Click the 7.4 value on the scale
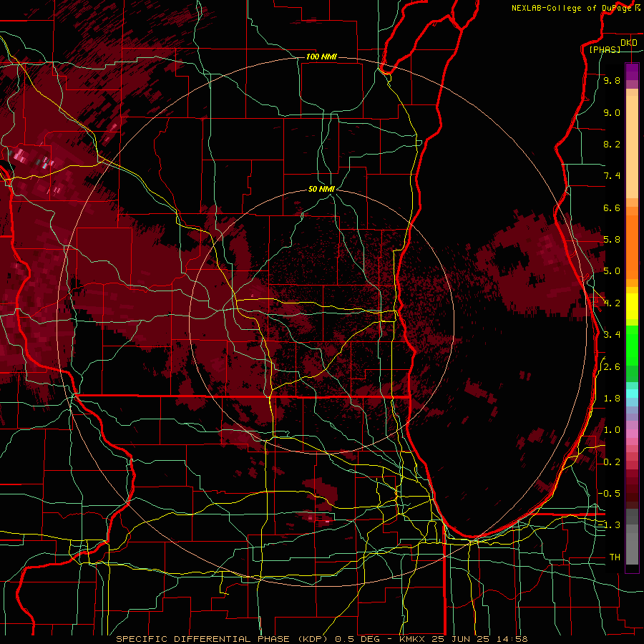Viewport: 644px width, 644px height. [612, 176]
